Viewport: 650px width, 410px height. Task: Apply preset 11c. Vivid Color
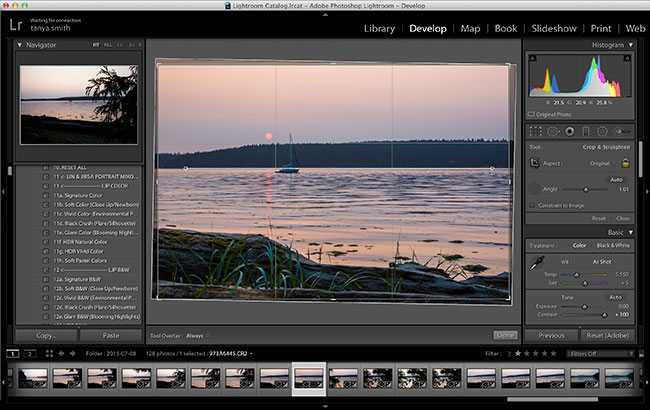coord(93,214)
